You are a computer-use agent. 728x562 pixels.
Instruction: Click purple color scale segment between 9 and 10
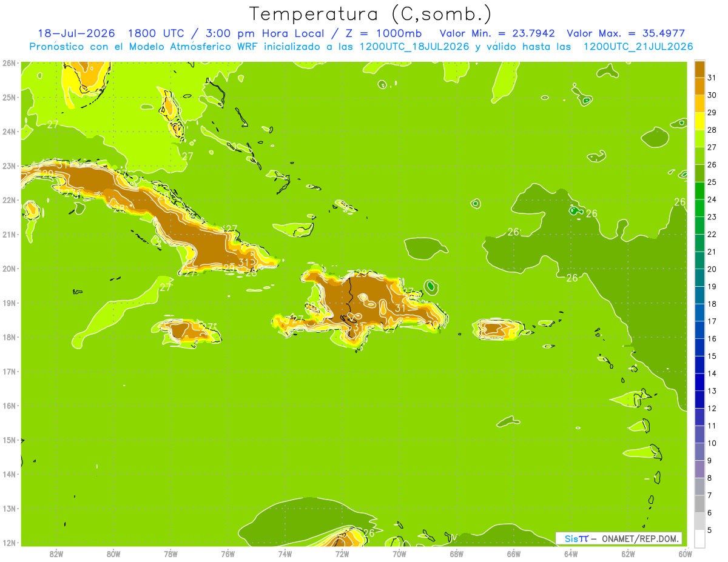(699, 452)
